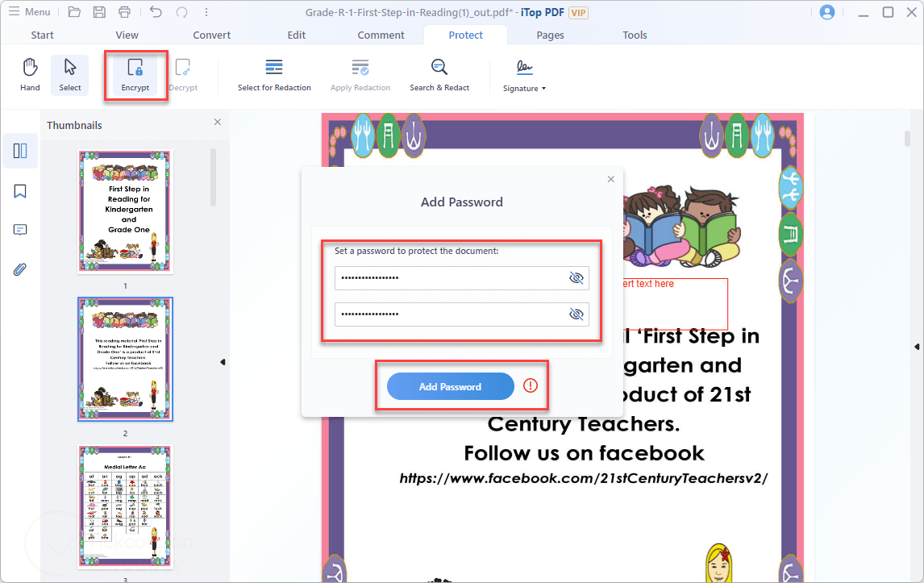Viewport: 924px width, 583px height.
Task: Switch to the Pages tab
Action: pos(551,35)
